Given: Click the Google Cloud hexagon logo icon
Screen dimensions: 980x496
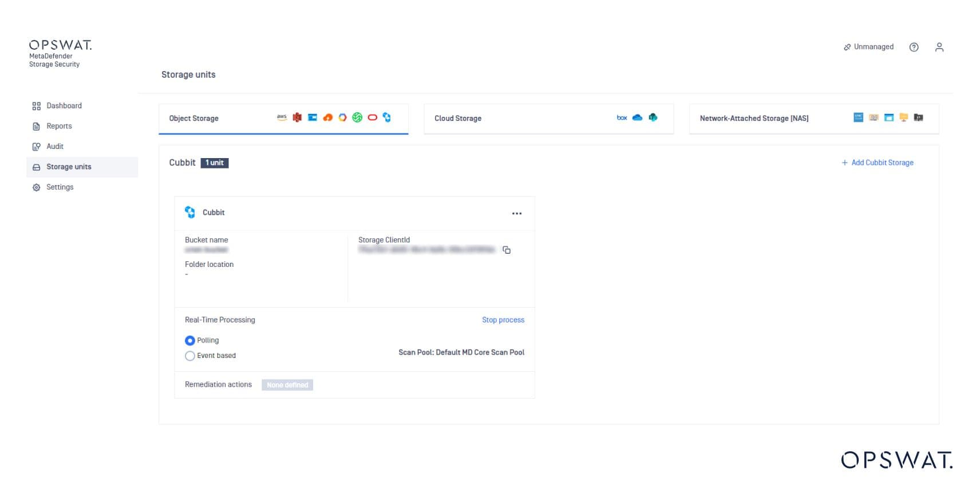Looking at the screenshot, I should 342,117.
